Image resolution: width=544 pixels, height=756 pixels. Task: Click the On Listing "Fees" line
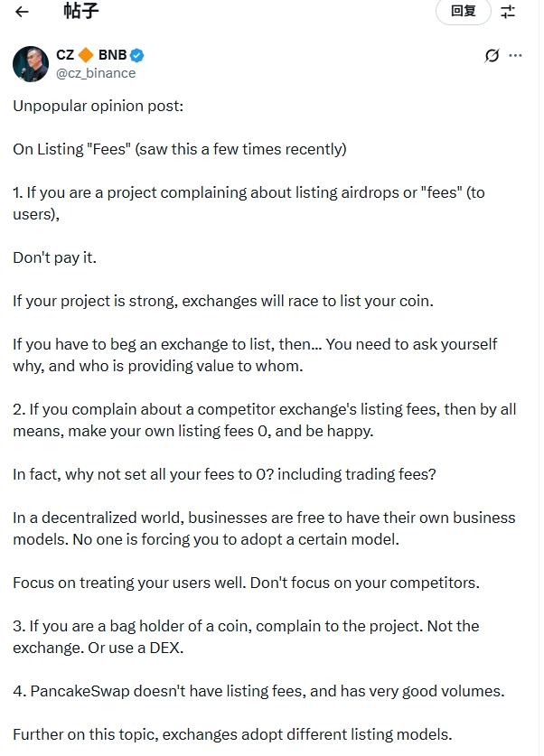(x=179, y=149)
